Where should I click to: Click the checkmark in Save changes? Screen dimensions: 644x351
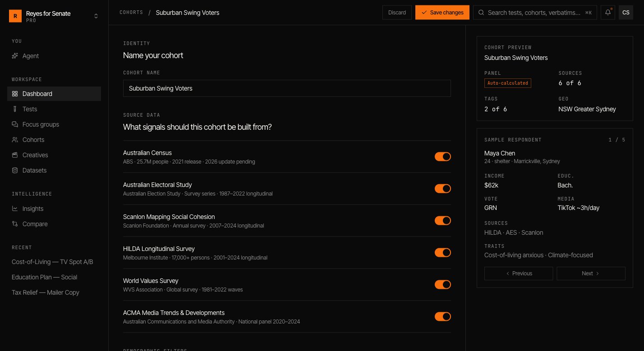pos(424,13)
